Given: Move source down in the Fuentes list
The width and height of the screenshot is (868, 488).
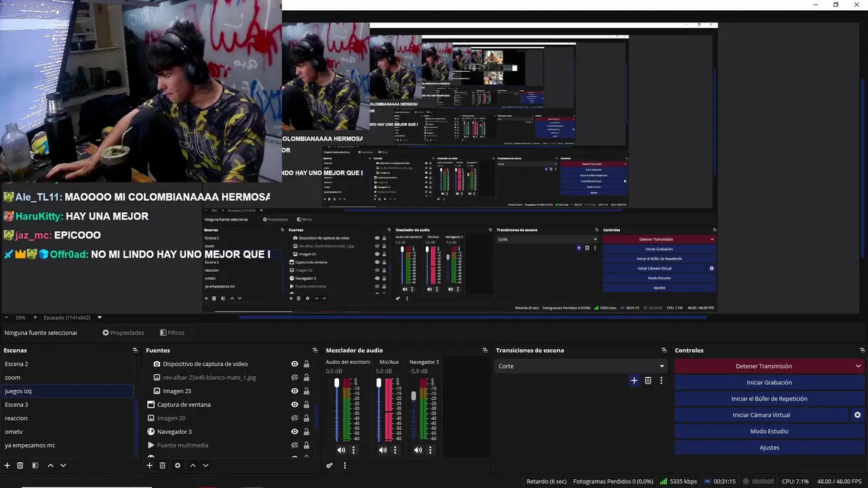Looking at the screenshot, I should pos(205,466).
